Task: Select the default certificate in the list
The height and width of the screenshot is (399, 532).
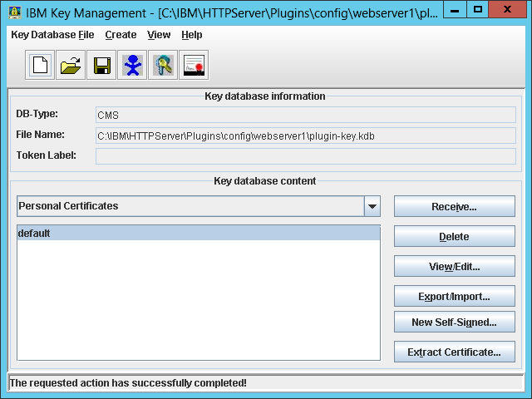Action: pyautogui.click(x=198, y=234)
